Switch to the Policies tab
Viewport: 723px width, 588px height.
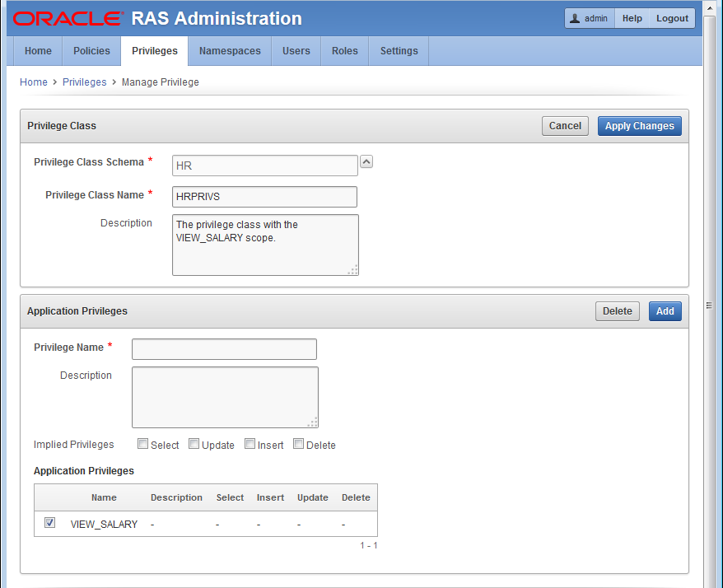[91, 51]
